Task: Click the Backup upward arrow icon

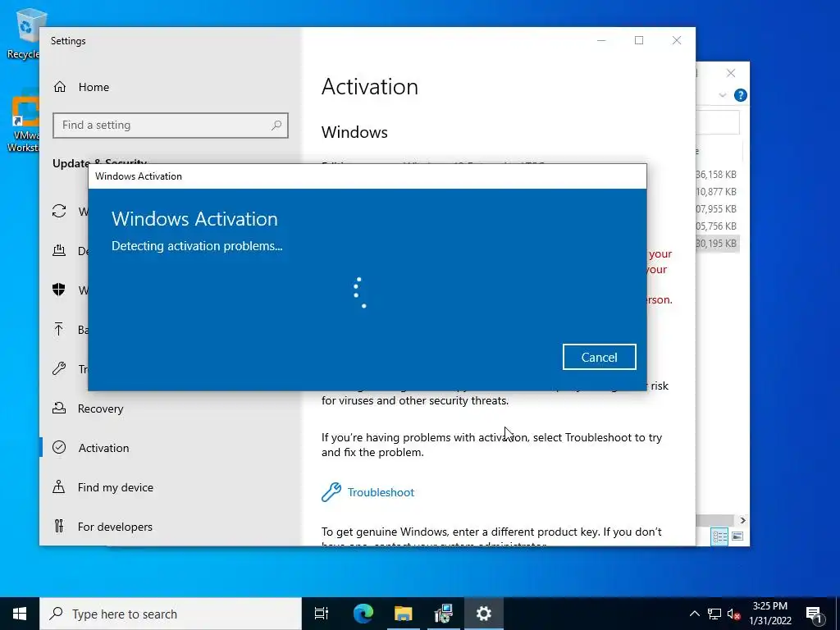Action: click(x=59, y=329)
